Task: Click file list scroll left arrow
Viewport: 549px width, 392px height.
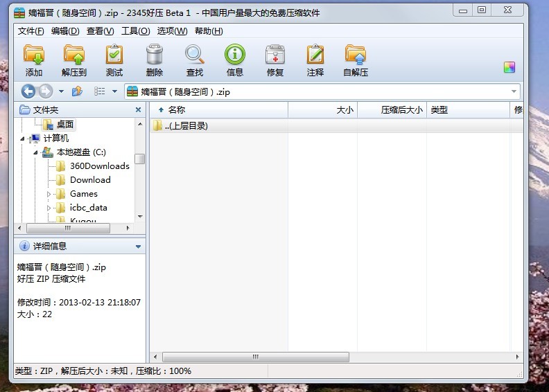Action: (155, 357)
